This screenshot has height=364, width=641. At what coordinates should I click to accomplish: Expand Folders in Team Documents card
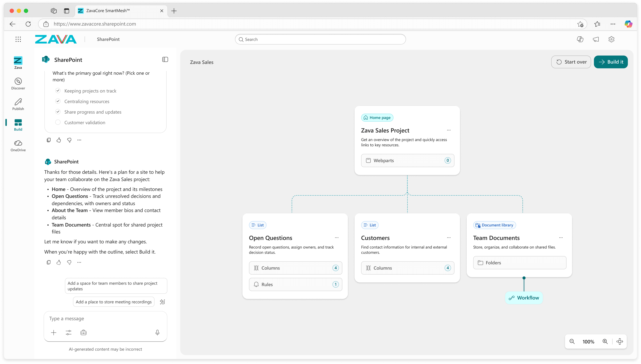coord(520,263)
